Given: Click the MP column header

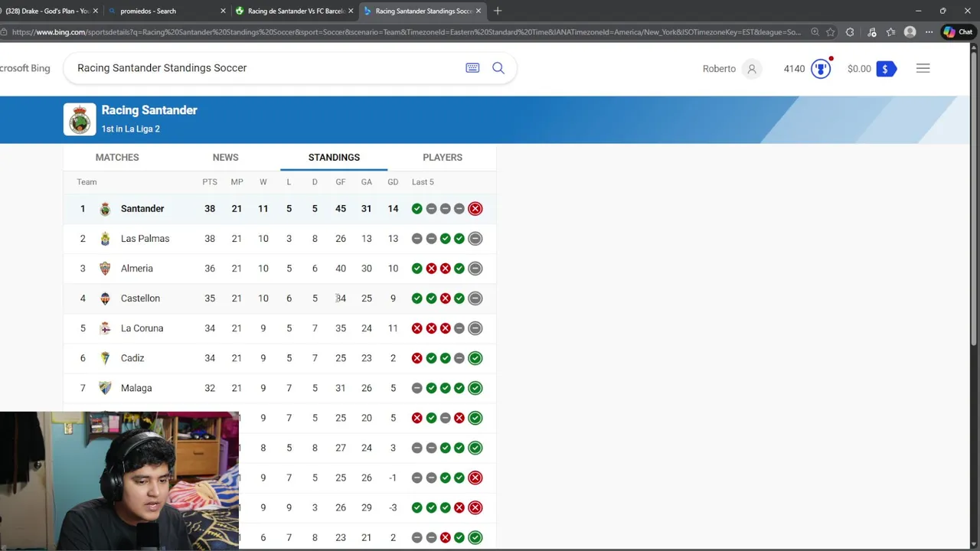Looking at the screenshot, I should (x=237, y=182).
